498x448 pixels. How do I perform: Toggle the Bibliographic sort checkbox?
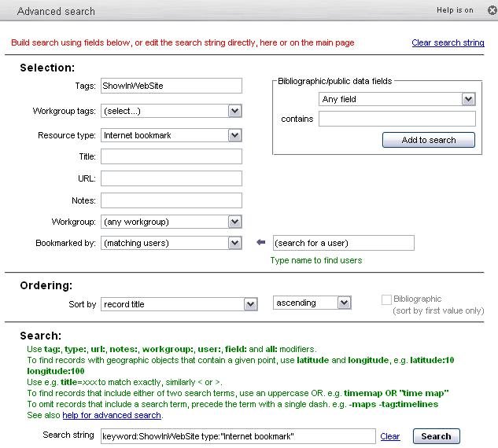point(386,299)
